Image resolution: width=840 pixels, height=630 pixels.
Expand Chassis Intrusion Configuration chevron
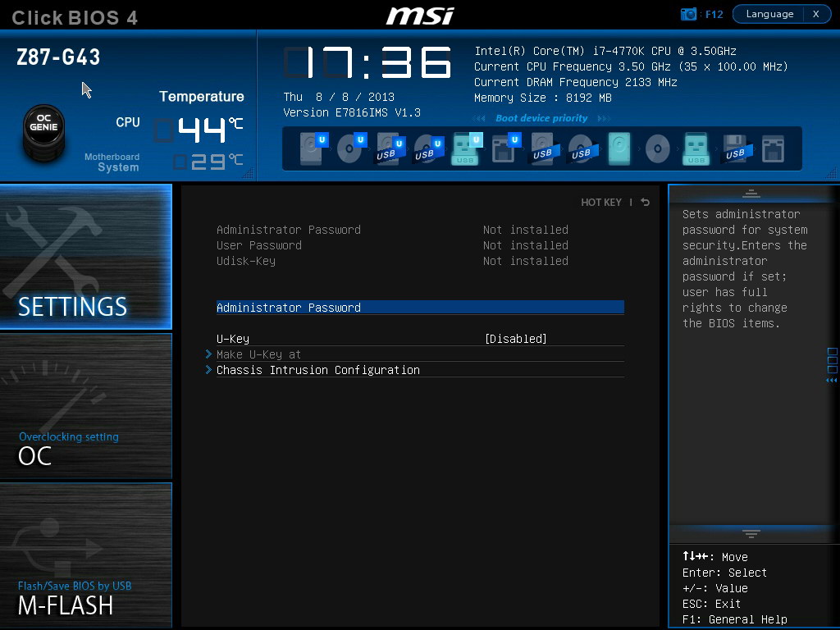click(208, 370)
